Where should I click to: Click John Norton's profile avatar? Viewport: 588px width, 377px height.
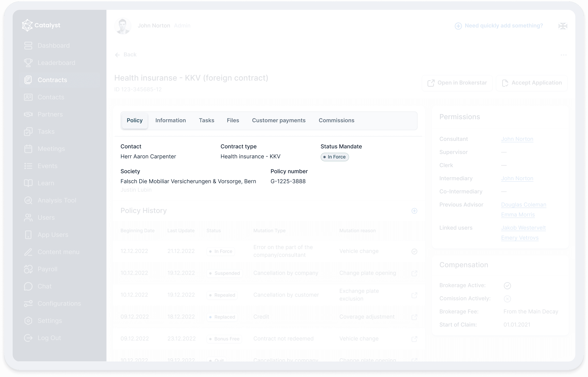tap(123, 26)
